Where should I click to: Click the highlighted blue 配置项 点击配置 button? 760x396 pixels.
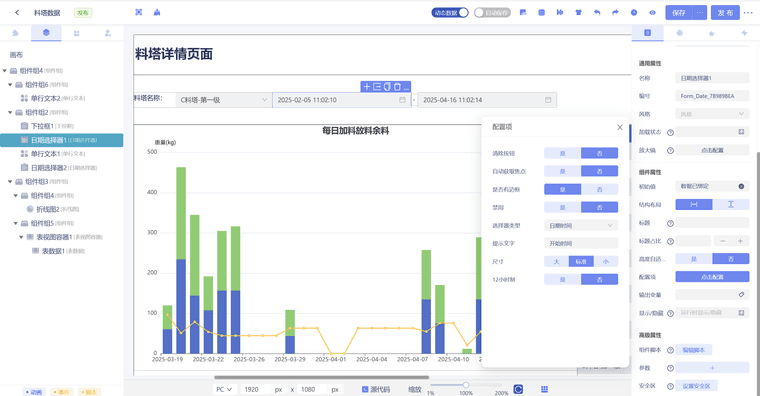(712, 277)
